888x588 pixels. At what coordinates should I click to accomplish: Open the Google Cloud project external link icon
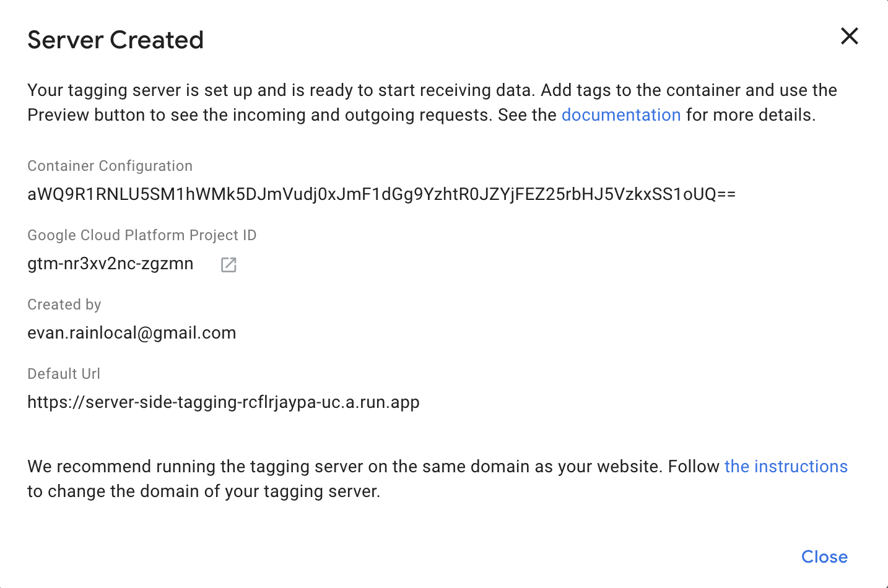[229, 265]
